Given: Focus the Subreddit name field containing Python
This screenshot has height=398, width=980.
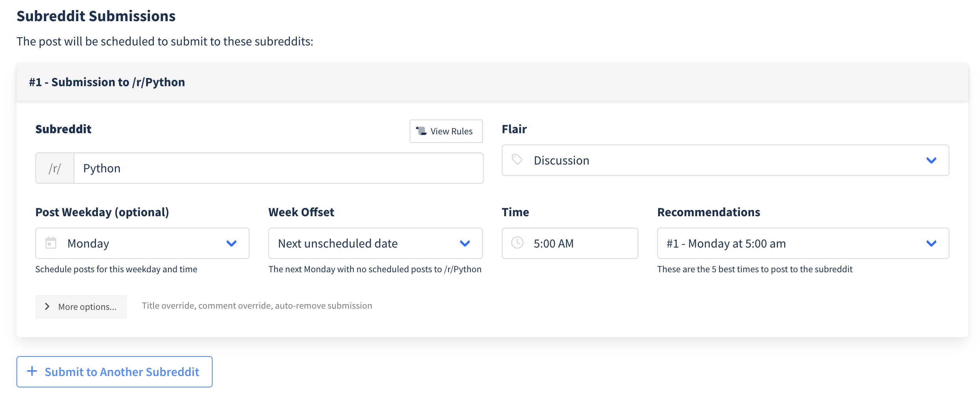Looking at the screenshot, I should pyautogui.click(x=278, y=168).
